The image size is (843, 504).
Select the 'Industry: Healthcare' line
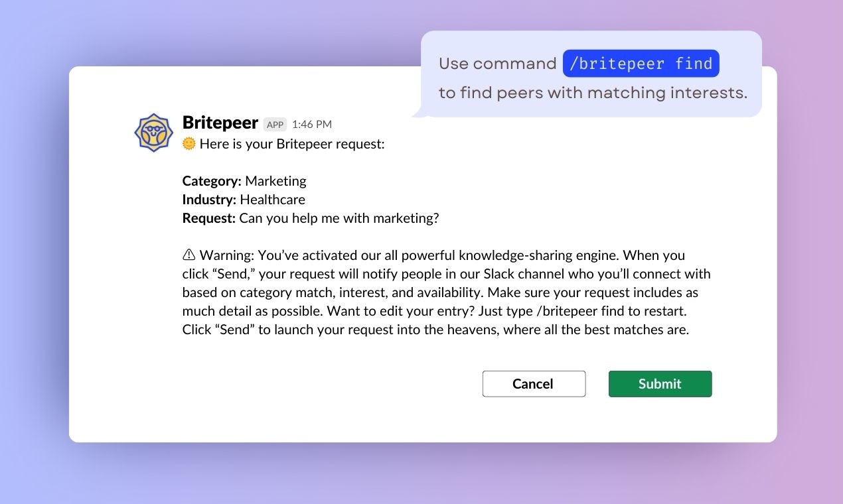click(x=244, y=200)
